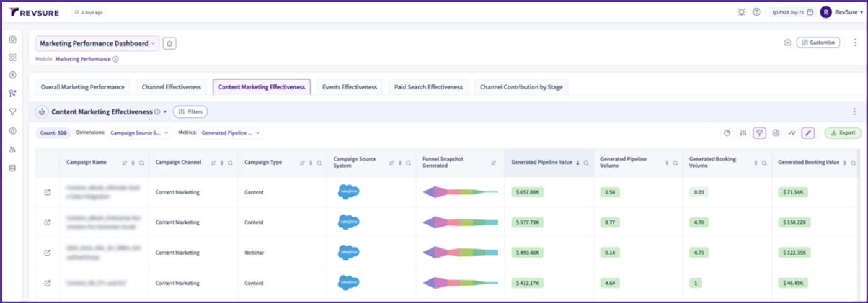
Task: Expand the Metrics Generated Pipeline dropdown
Action: [x=230, y=133]
